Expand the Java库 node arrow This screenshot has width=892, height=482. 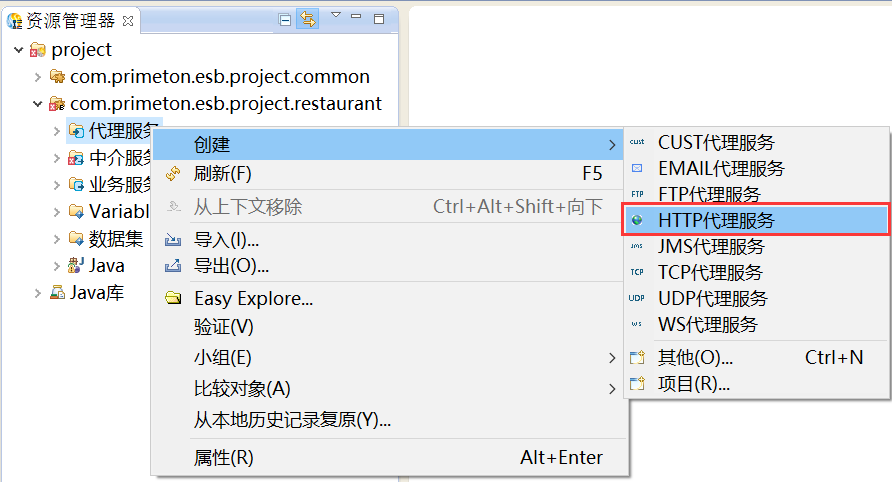38,293
